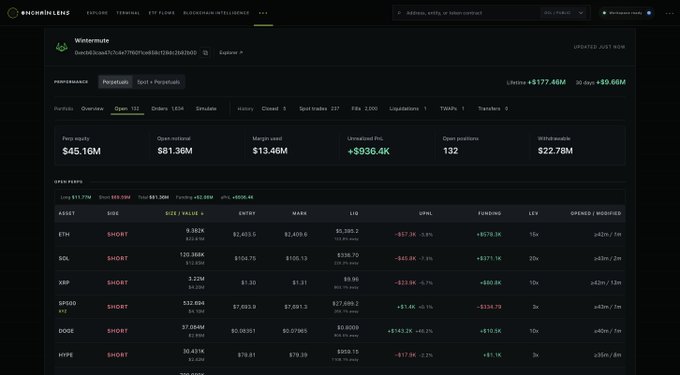
Task: Sort by Entry column header
Action: tap(247, 213)
